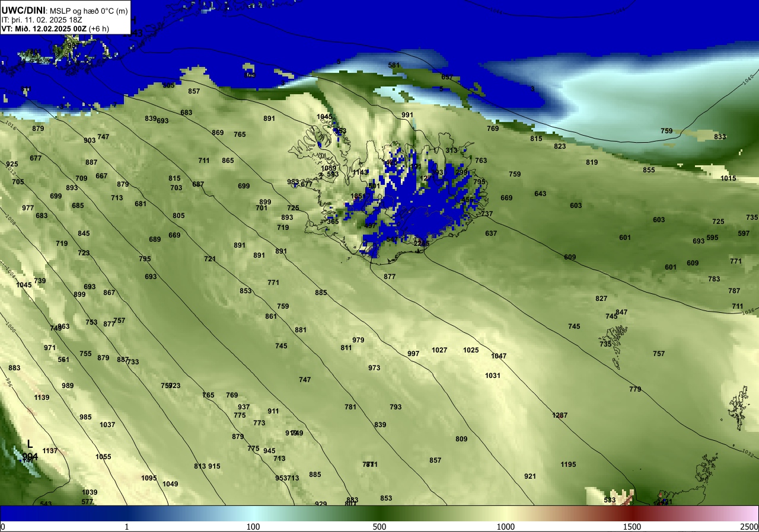The height and width of the screenshot is (532, 759).
Task: Select the height value '991'
Action: tap(407, 115)
